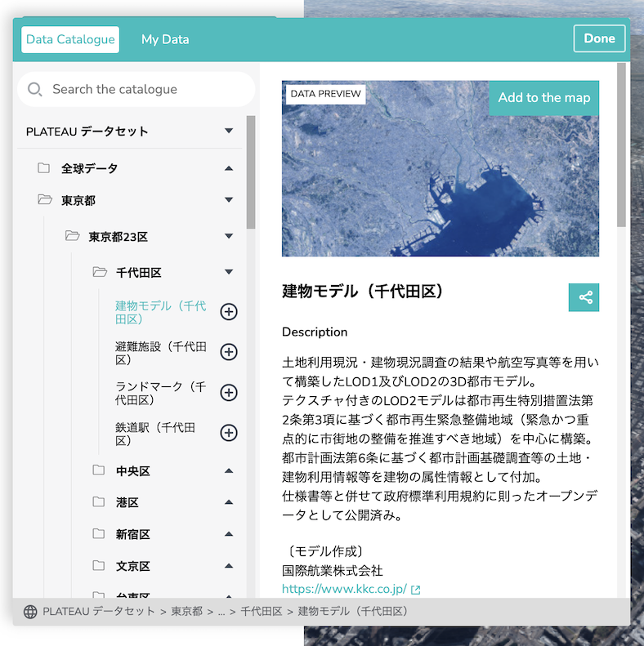Expand 港区 using its arrow

point(229,502)
